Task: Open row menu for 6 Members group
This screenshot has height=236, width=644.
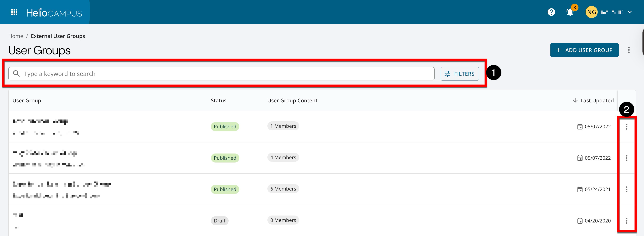Action: (x=626, y=189)
